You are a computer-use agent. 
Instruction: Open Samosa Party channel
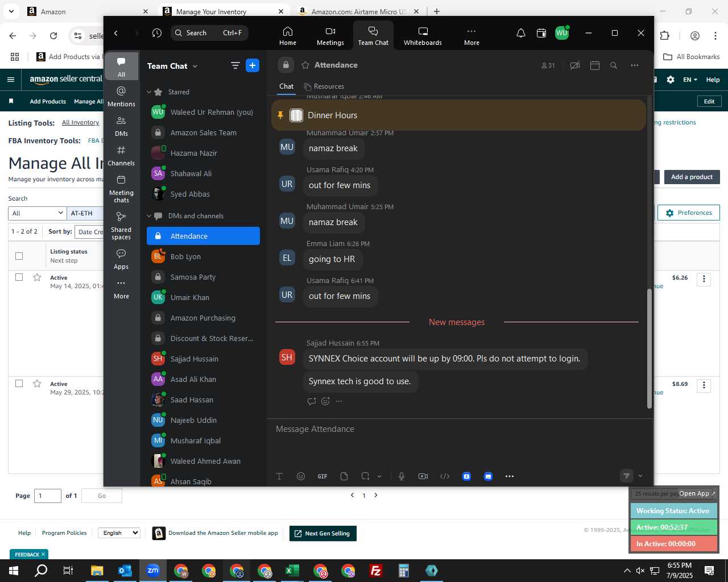click(x=203, y=277)
